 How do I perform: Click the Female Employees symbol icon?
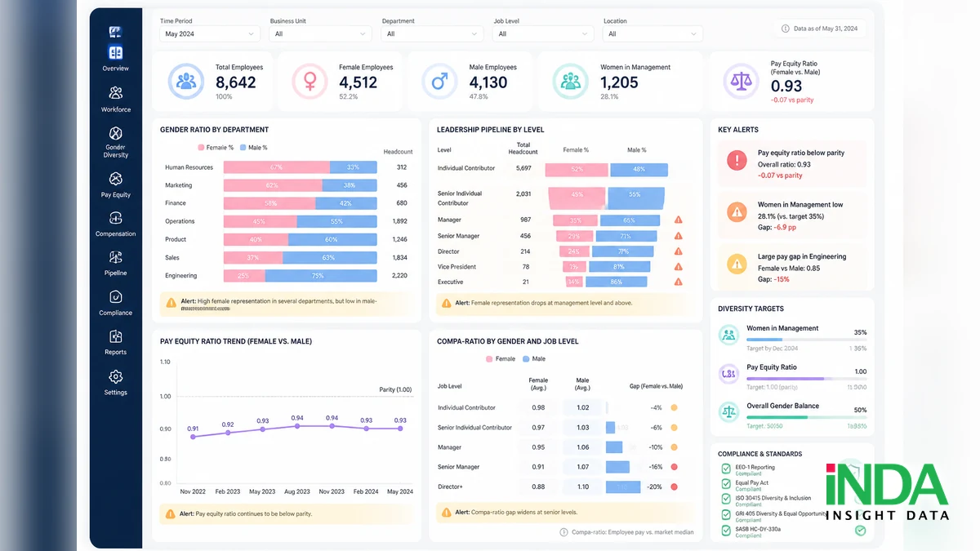pyautogui.click(x=310, y=82)
